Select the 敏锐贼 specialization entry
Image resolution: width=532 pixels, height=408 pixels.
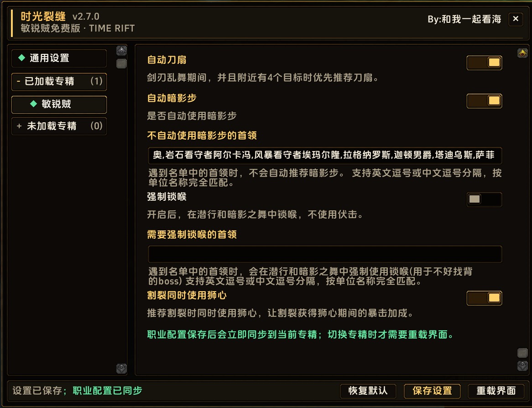[x=59, y=104]
